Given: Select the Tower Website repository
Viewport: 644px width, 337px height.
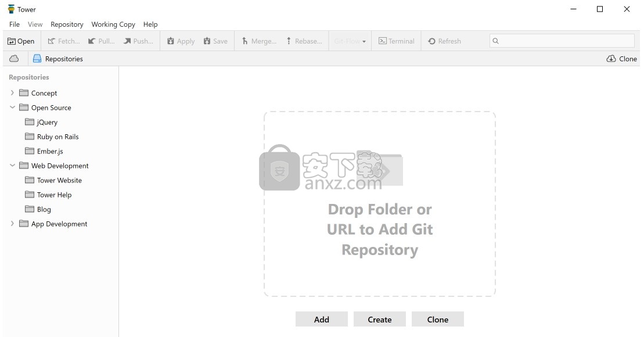Looking at the screenshot, I should click(53, 180).
